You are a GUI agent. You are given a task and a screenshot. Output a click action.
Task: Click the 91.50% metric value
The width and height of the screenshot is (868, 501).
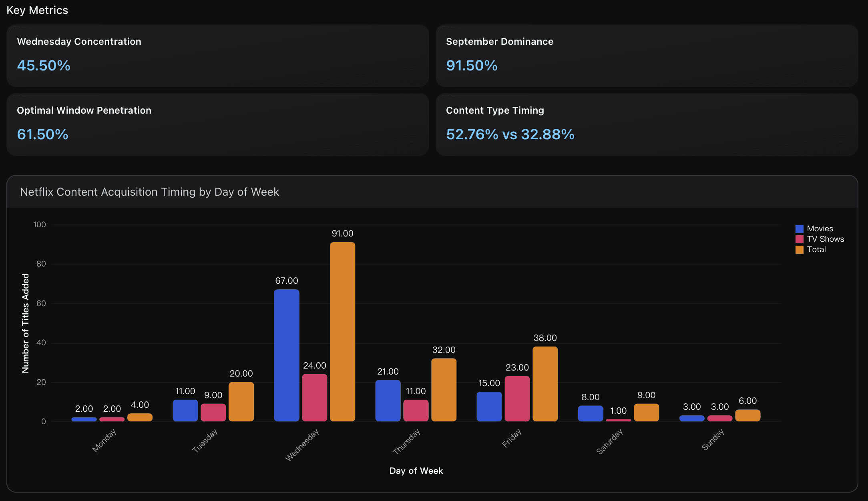coord(472,66)
